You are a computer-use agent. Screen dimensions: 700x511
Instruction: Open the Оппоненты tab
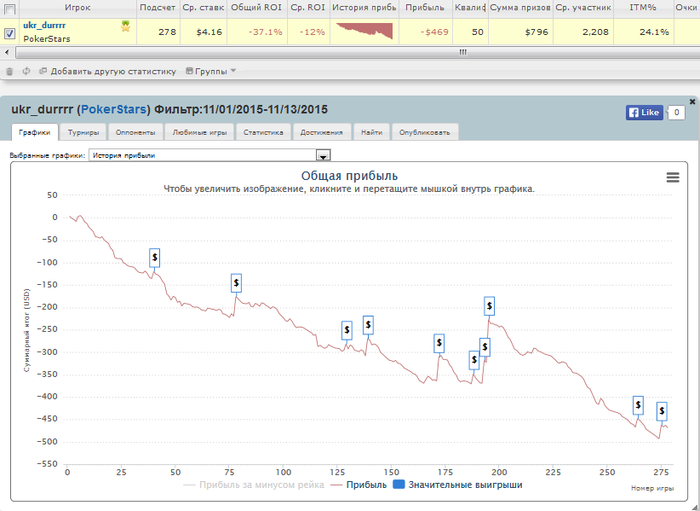[135, 133]
